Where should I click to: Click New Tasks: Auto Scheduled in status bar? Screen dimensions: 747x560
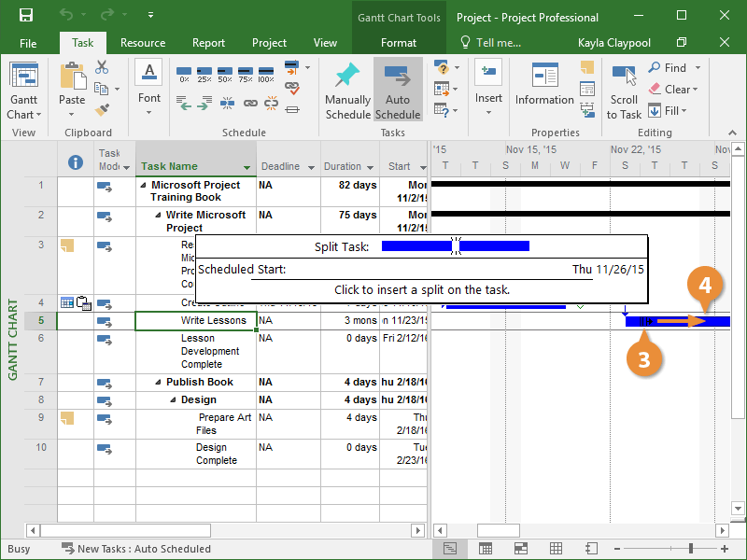tap(136, 549)
